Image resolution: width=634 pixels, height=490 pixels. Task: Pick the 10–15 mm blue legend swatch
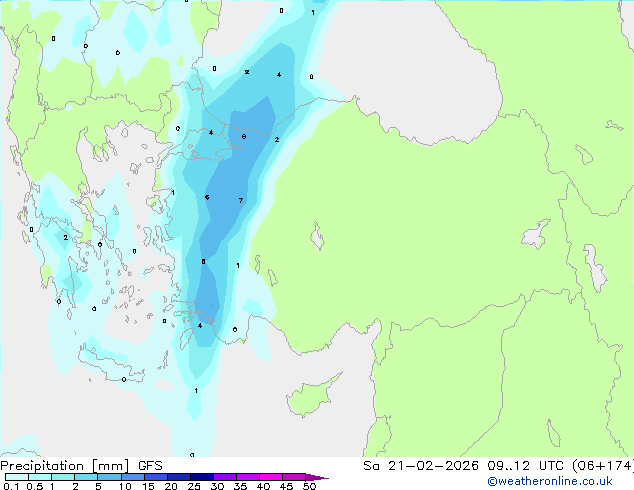click(132, 477)
